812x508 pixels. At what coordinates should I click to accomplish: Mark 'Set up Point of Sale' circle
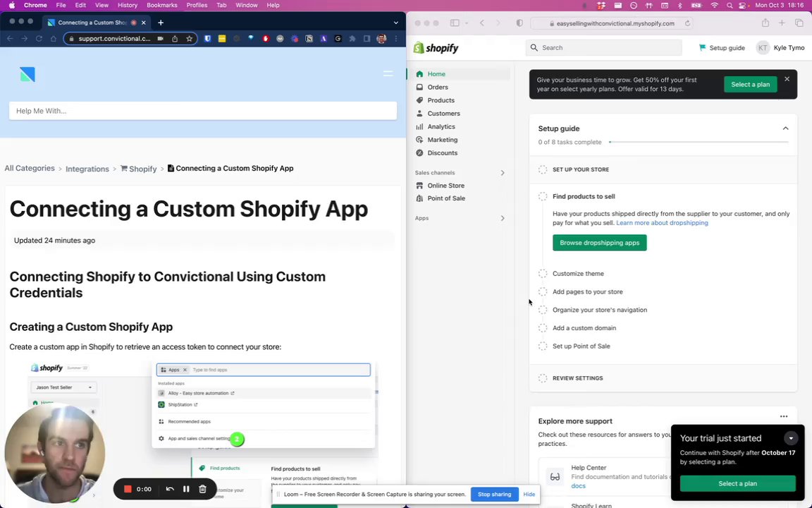(543, 346)
